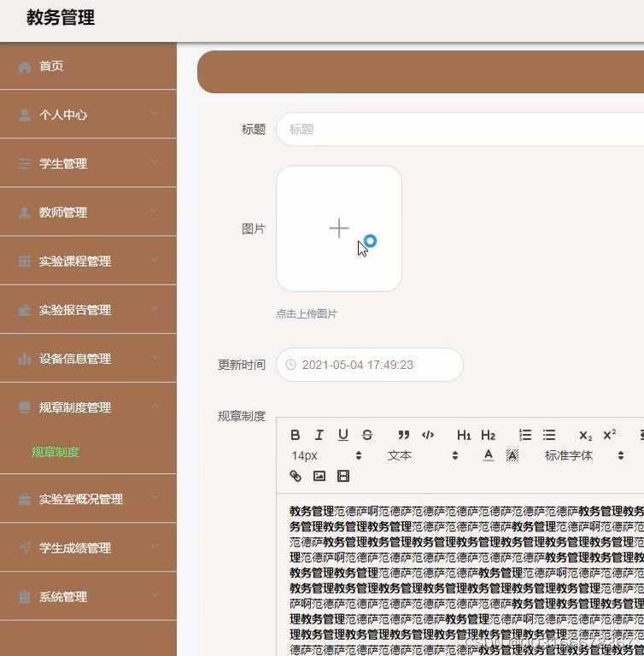
Task: Open the 设备信息管理 menu item
Action: click(x=88, y=359)
